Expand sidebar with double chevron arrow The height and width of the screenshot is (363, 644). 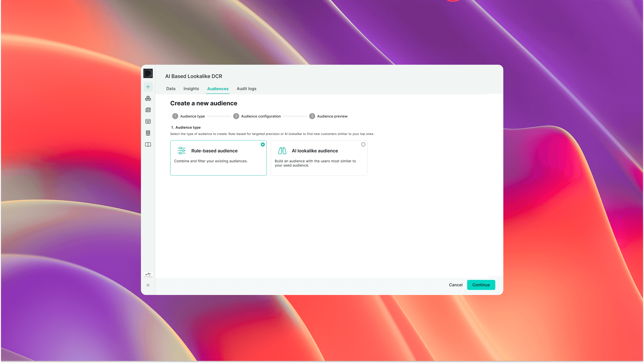(x=148, y=285)
